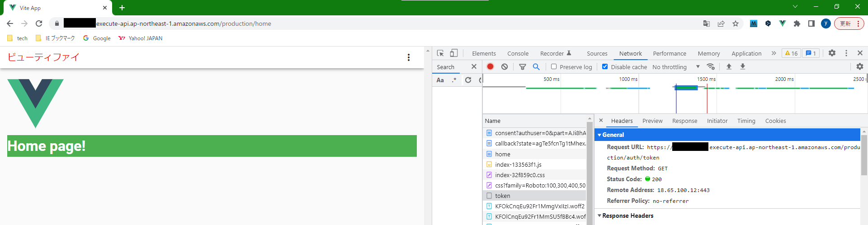The height and width of the screenshot is (225, 868).
Task: Select index-32f859c0.css request
Action: 535,175
